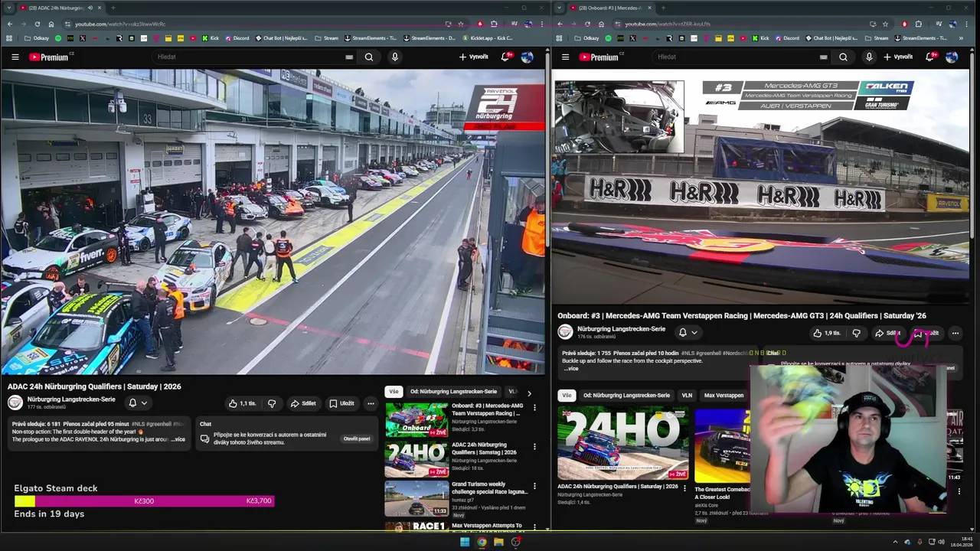The image size is (980, 551).
Task: Open YouTube guide menu in left window
Action: 15,57
